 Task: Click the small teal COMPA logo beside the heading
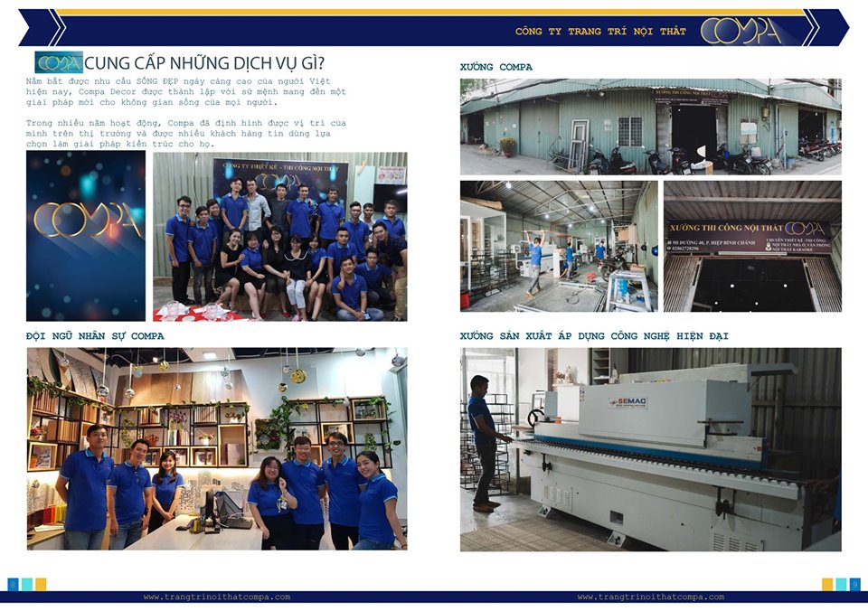58,62
